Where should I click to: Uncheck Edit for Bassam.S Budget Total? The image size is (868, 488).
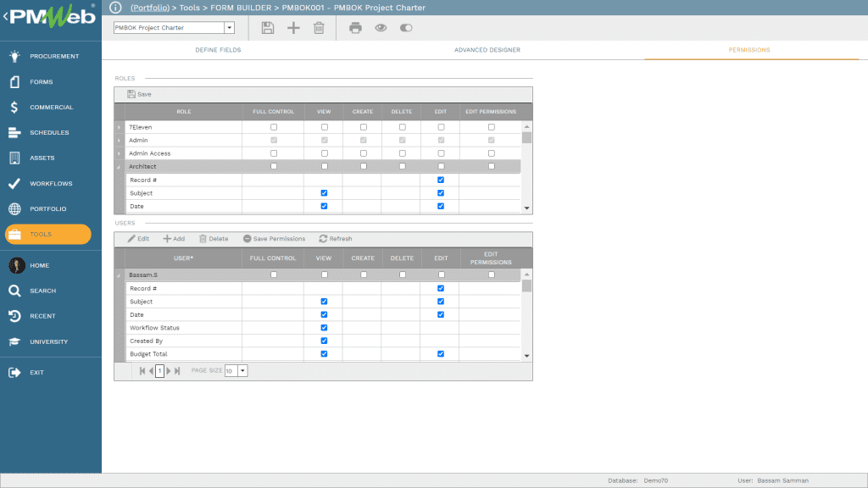point(441,354)
